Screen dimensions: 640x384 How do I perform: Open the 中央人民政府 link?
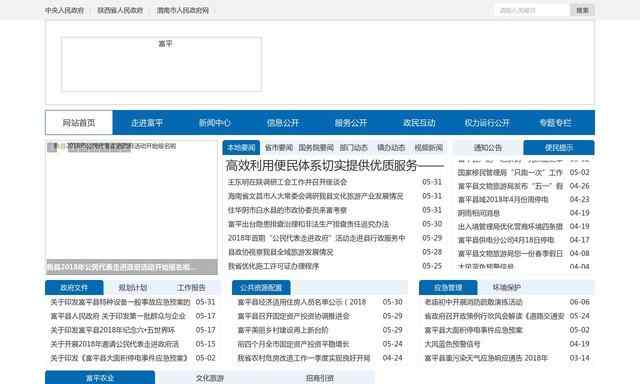pyautogui.click(x=64, y=11)
